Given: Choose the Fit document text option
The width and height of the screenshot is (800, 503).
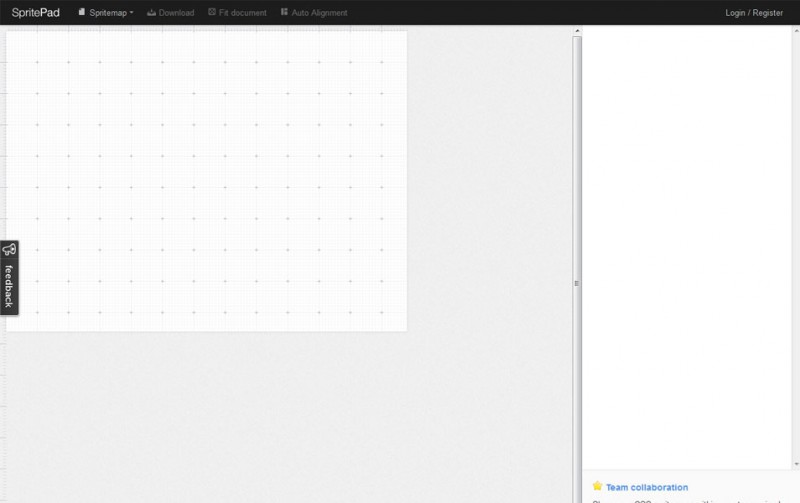Looking at the screenshot, I should [x=243, y=13].
